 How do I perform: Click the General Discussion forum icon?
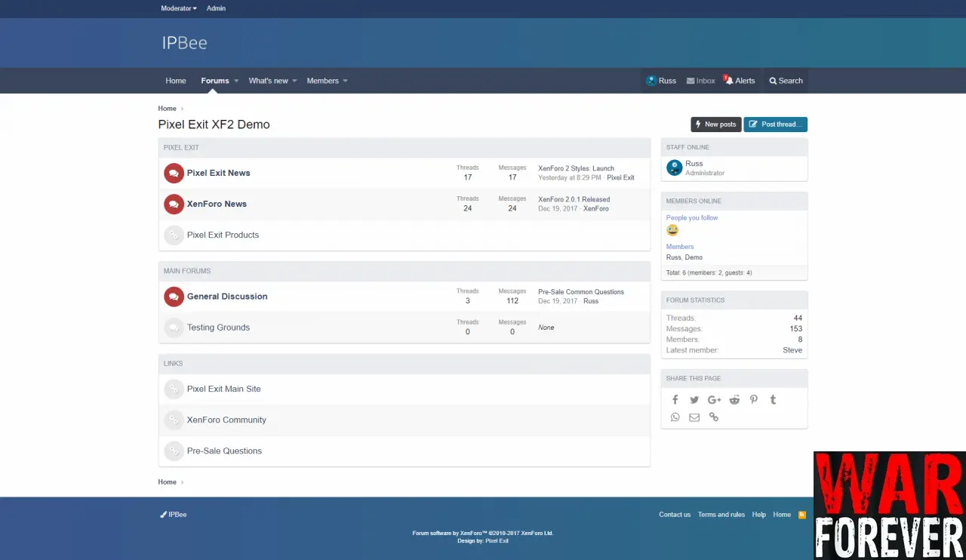(174, 297)
